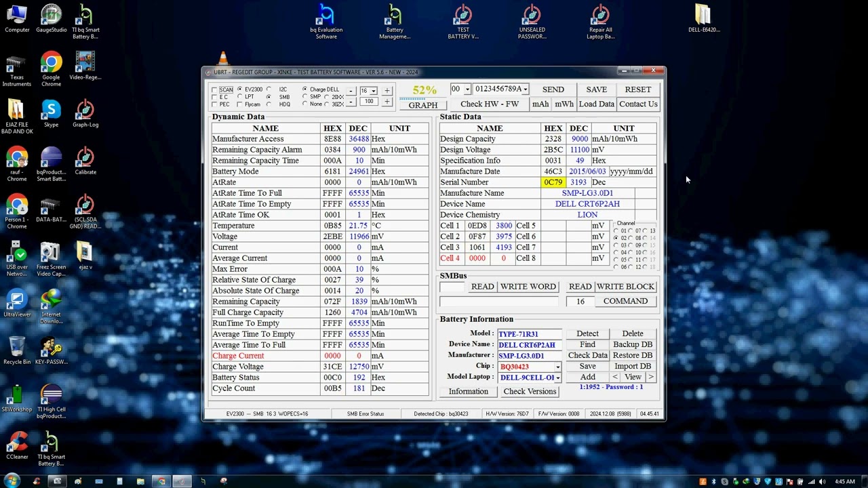Open the 16 value dropdown
This screenshot has height=488, width=868.
pos(373,91)
